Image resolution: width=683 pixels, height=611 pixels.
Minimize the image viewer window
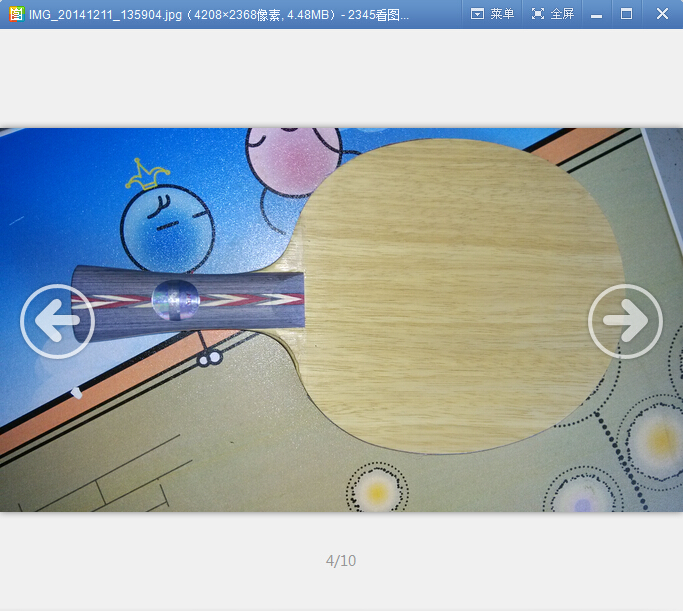596,14
